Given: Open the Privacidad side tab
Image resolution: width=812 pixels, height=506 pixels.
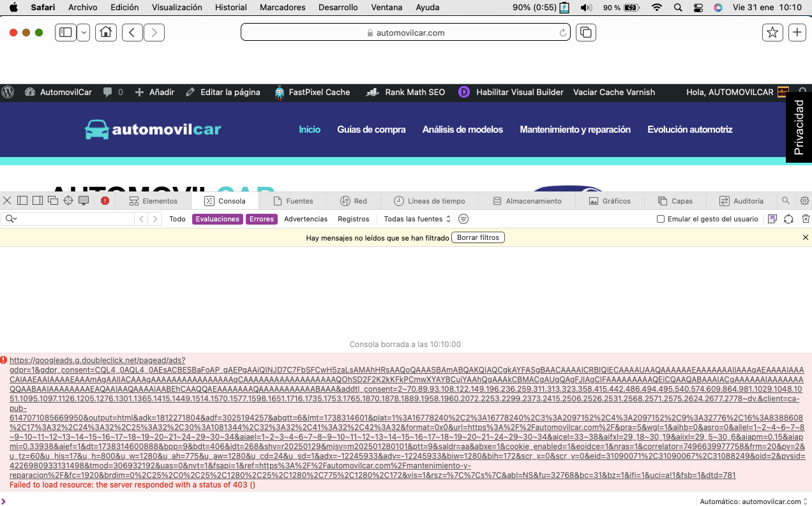Looking at the screenshot, I should pos(799,128).
